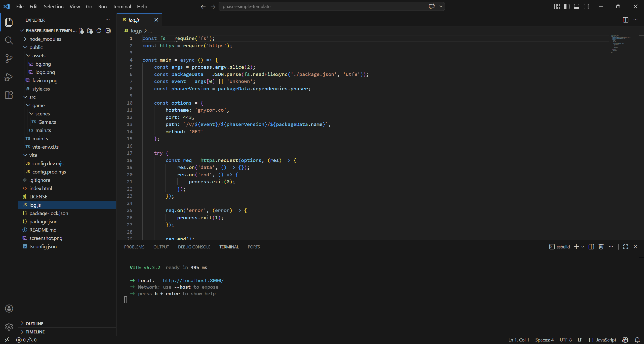This screenshot has height=344, width=644.
Task: Toggle the secondary side bar
Action: point(586,7)
